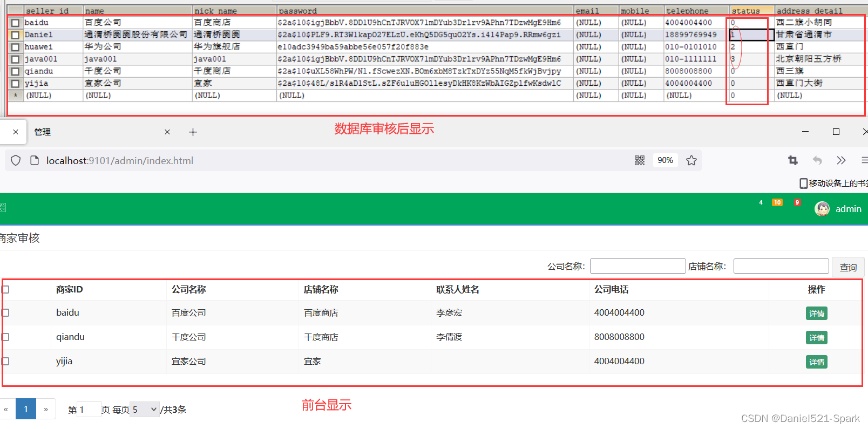This screenshot has width=868, height=429.
Task: Open 详情 for the baidu row
Action: click(x=817, y=314)
